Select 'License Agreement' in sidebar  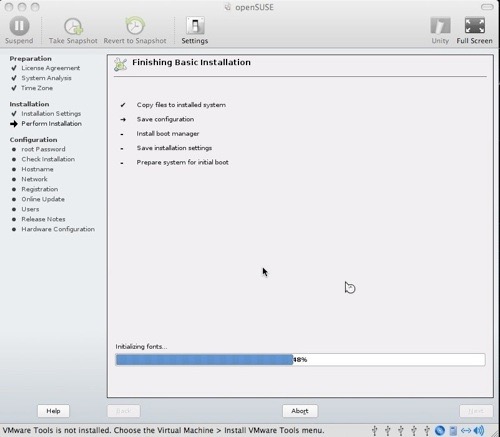tap(51, 68)
